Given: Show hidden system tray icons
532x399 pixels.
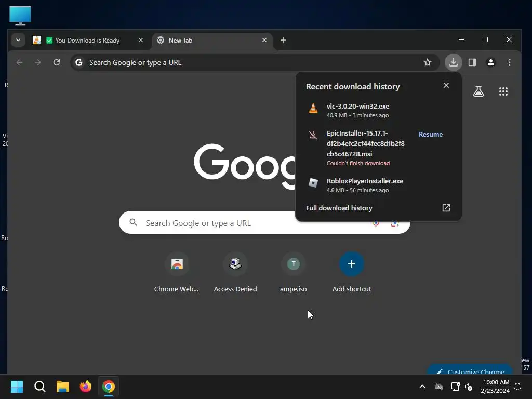Looking at the screenshot, I should [422, 387].
